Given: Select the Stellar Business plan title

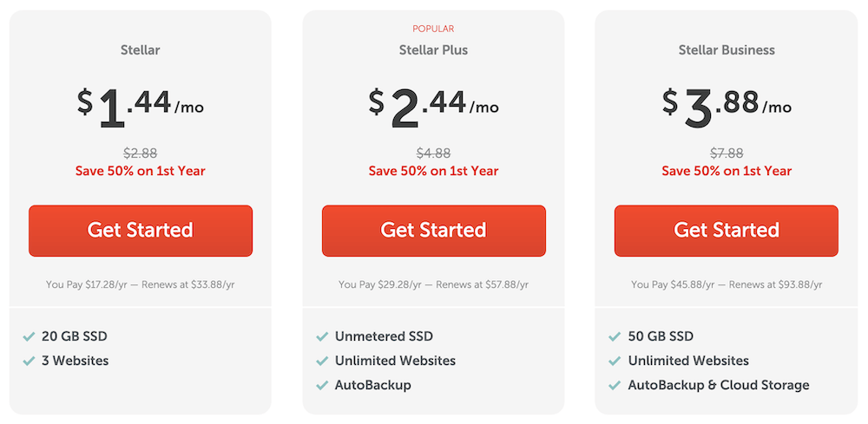Looking at the screenshot, I should (x=727, y=50).
